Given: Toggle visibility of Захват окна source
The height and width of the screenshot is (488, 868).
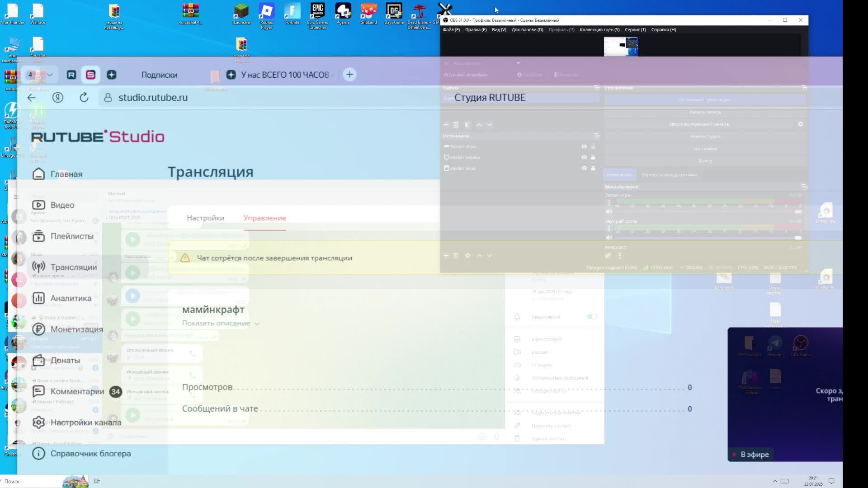Looking at the screenshot, I should [x=584, y=168].
